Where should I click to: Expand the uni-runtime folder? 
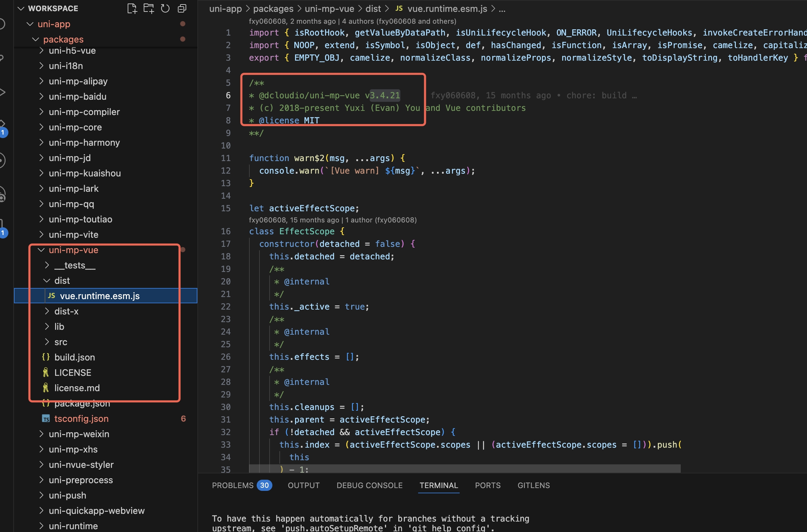click(x=41, y=526)
